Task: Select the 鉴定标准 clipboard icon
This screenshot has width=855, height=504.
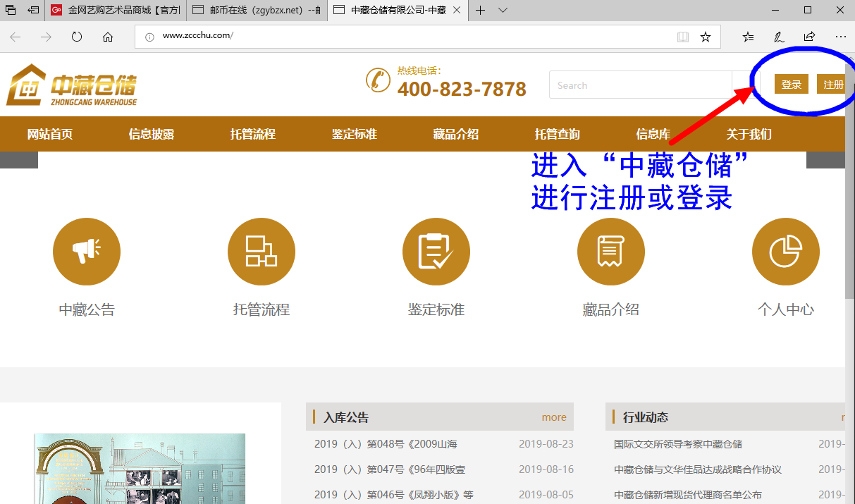Action: click(x=436, y=251)
